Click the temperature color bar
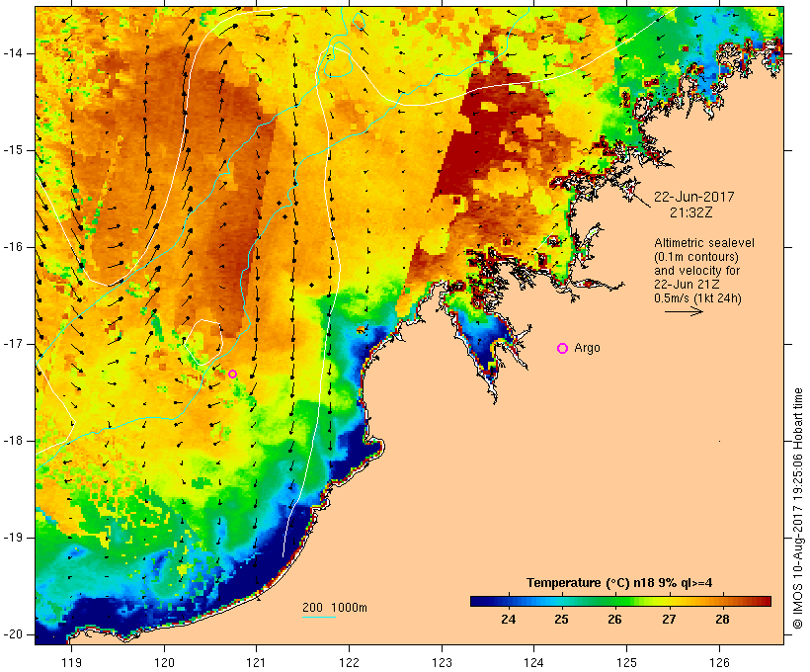 pos(620,601)
